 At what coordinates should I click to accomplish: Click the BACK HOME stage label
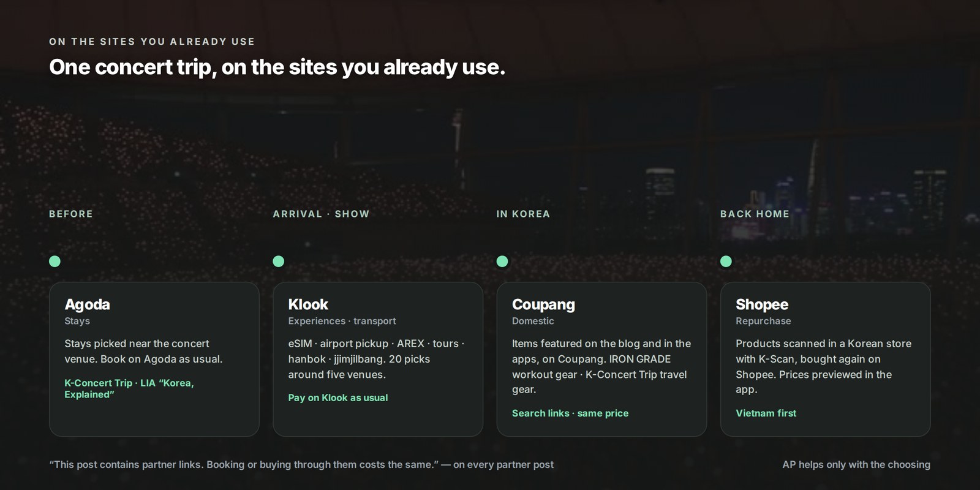pyautogui.click(x=755, y=214)
